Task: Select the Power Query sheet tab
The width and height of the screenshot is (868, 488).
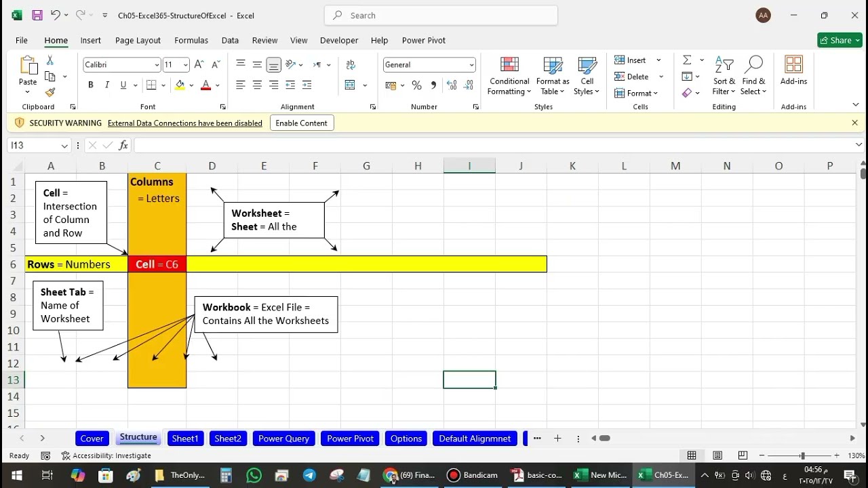Action: 283,439
